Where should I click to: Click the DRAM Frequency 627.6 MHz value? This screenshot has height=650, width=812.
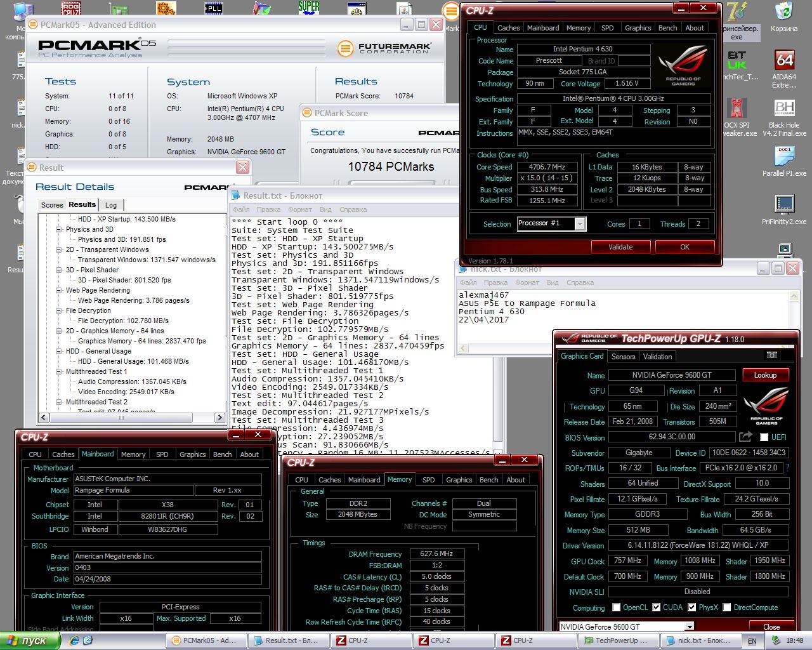(436, 554)
